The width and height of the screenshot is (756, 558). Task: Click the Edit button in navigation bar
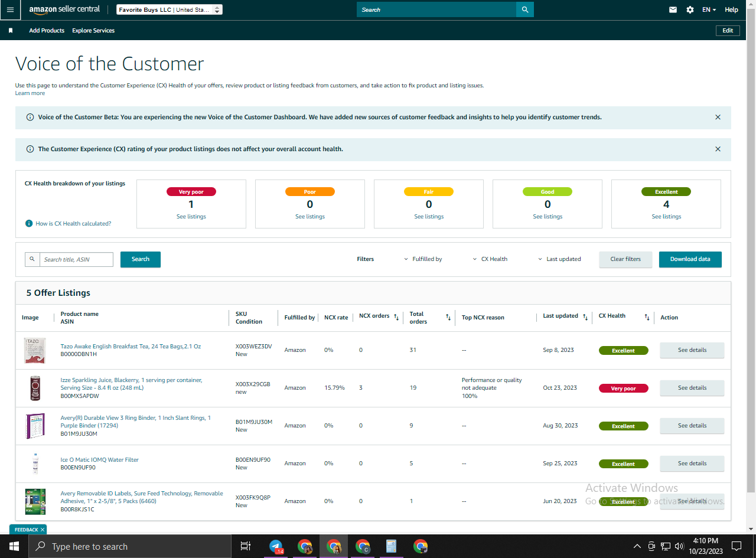coord(728,31)
